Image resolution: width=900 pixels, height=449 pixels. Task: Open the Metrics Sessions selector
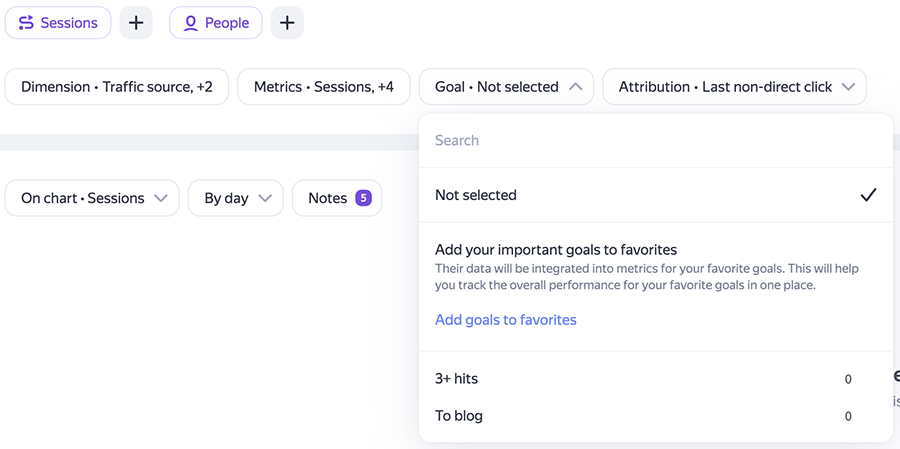pos(324,87)
